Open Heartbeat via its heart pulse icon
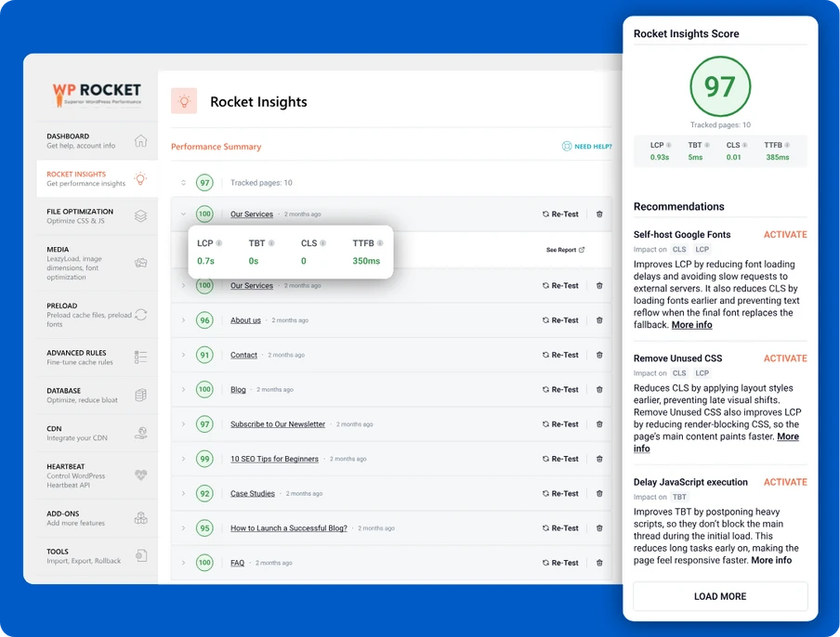 point(139,476)
